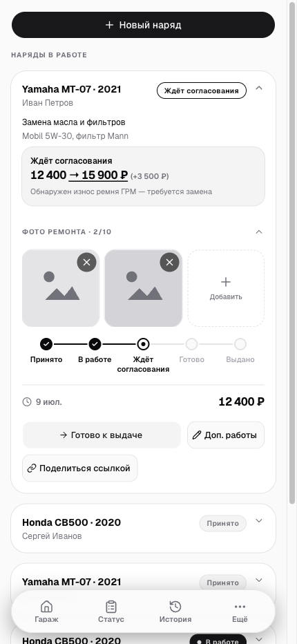Click the Ждёт согласования status badge
The image size is (297, 644).
tap(201, 91)
